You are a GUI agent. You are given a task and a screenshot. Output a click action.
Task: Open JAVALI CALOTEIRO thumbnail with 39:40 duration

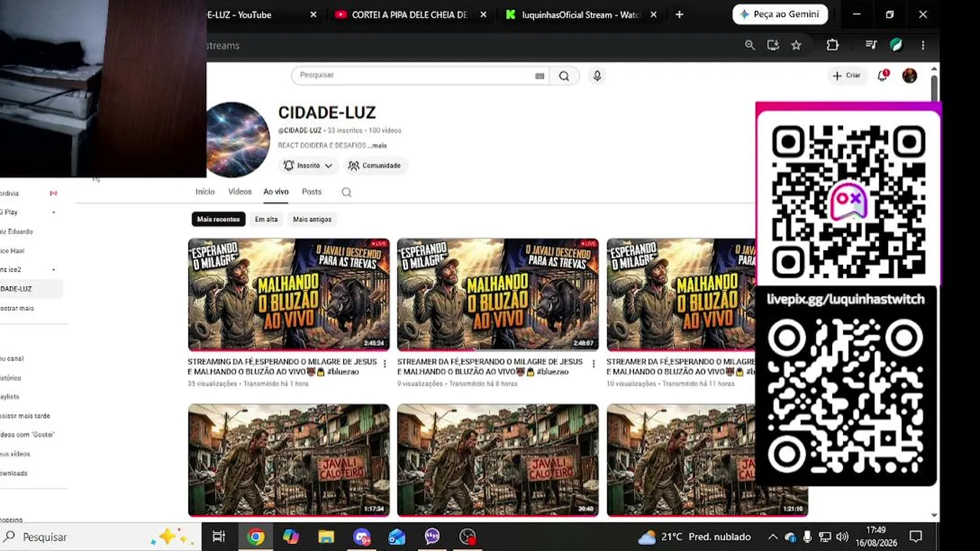coord(498,460)
